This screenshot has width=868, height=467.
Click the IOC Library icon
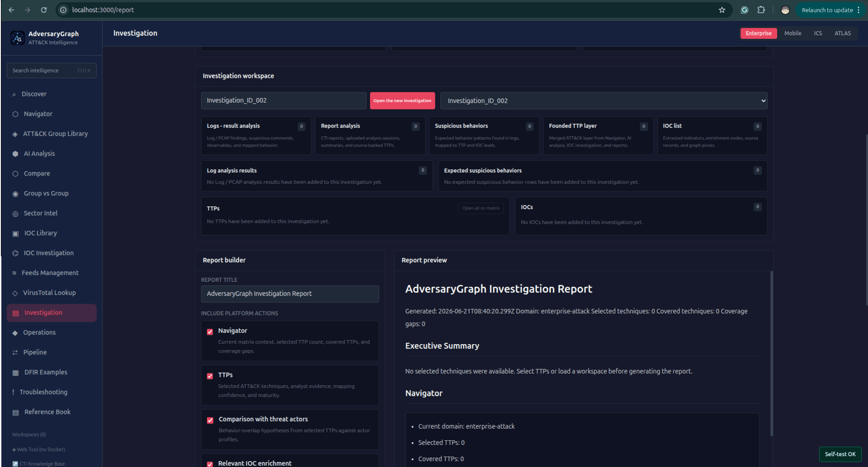[15, 234]
